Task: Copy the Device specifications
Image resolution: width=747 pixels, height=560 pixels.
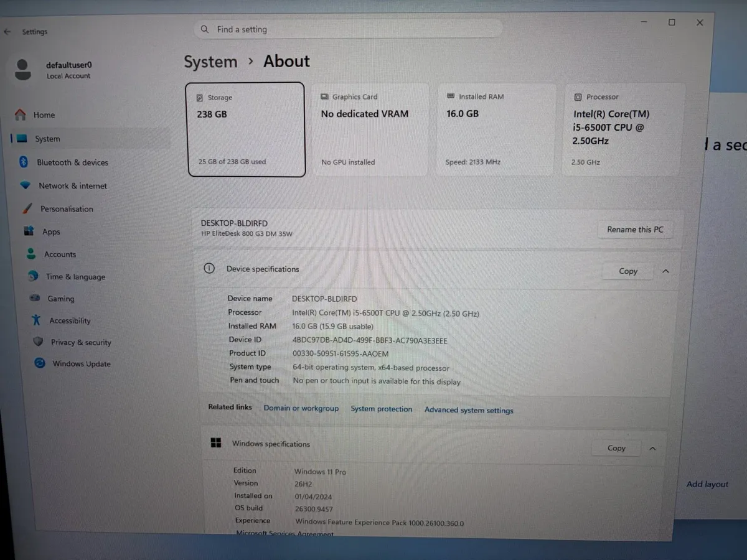Action: click(628, 271)
